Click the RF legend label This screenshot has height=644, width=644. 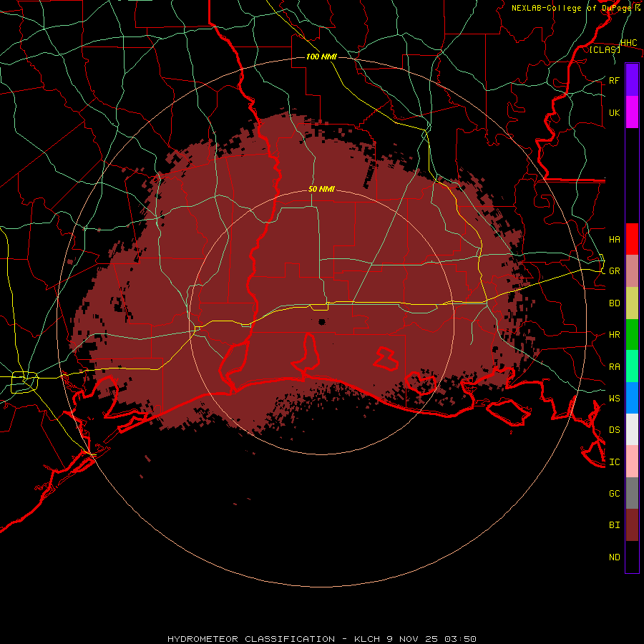[614, 80]
